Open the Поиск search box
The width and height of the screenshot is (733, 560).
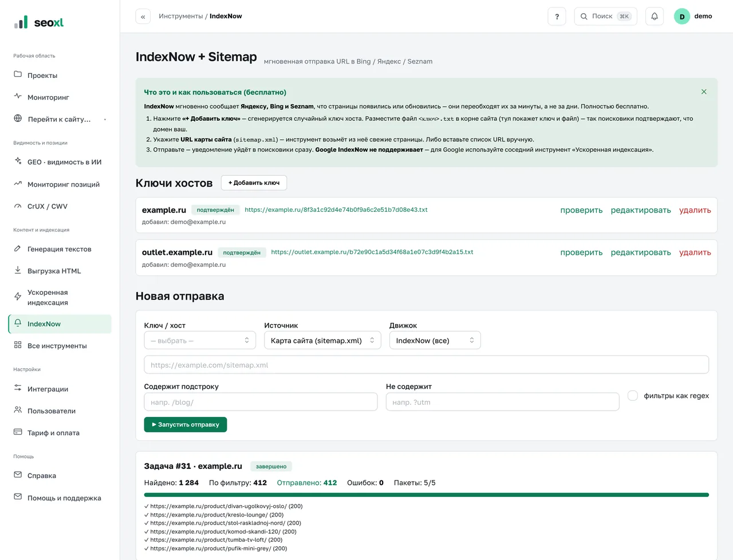tap(605, 17)
